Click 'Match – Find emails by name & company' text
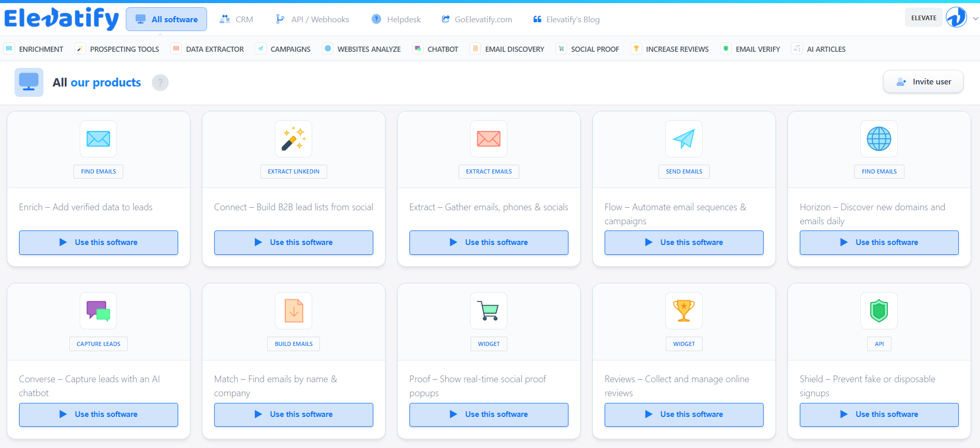The image size is (980, 448). pyautogui.click(x=276, y=386)
